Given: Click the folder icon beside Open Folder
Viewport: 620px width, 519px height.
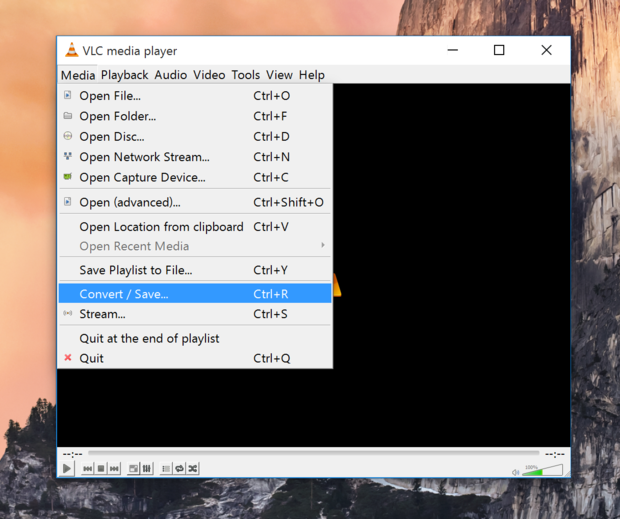Looking at the screenshot, I should pyautogui.click(x=68, y=116).
